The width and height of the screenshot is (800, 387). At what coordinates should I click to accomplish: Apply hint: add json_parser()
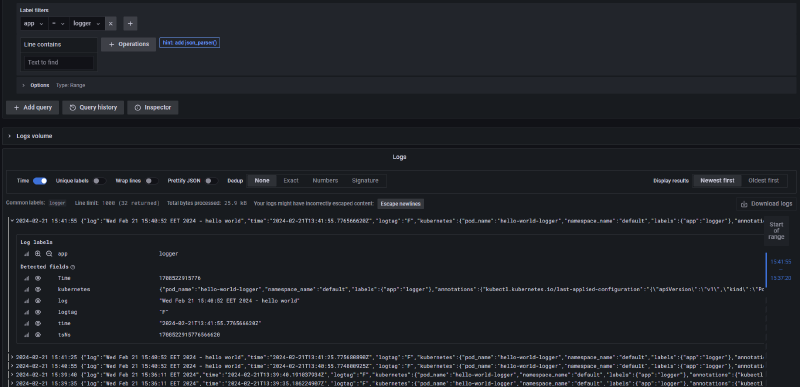click(189, 43)
